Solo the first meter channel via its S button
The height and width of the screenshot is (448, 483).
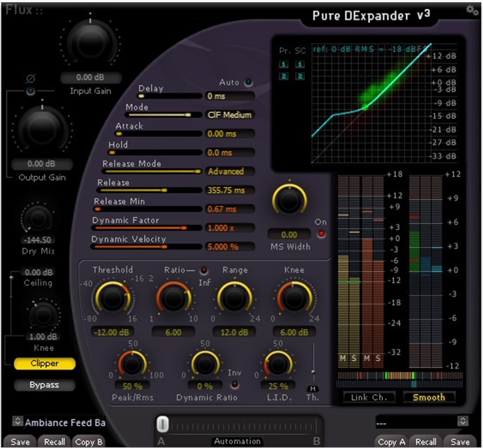point(354,358)
